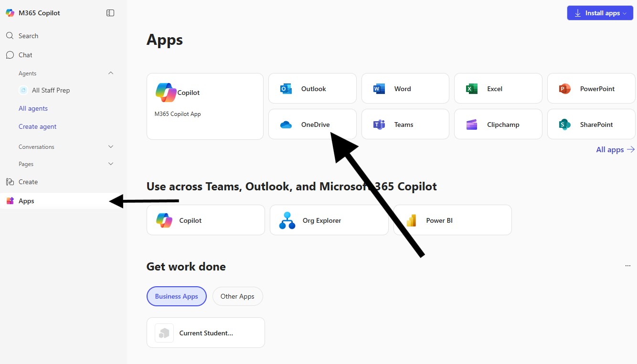Expand the Conversations section

[111, 146]
